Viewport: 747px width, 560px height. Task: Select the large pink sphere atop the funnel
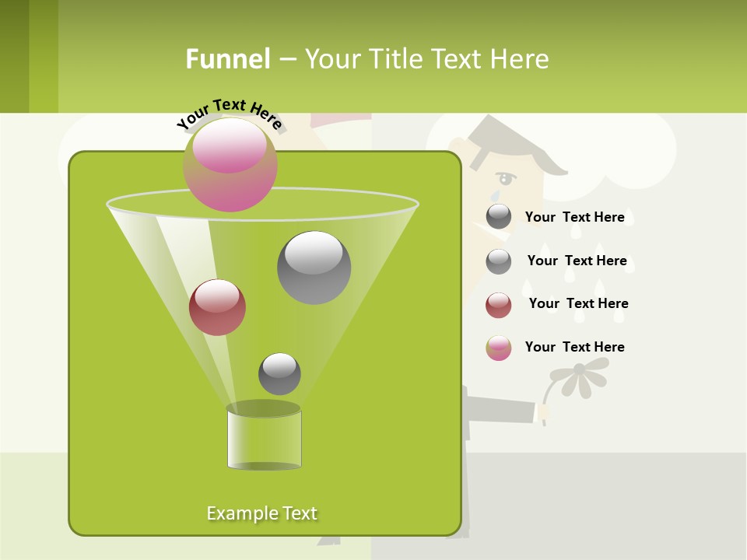(x=230, y=164)
